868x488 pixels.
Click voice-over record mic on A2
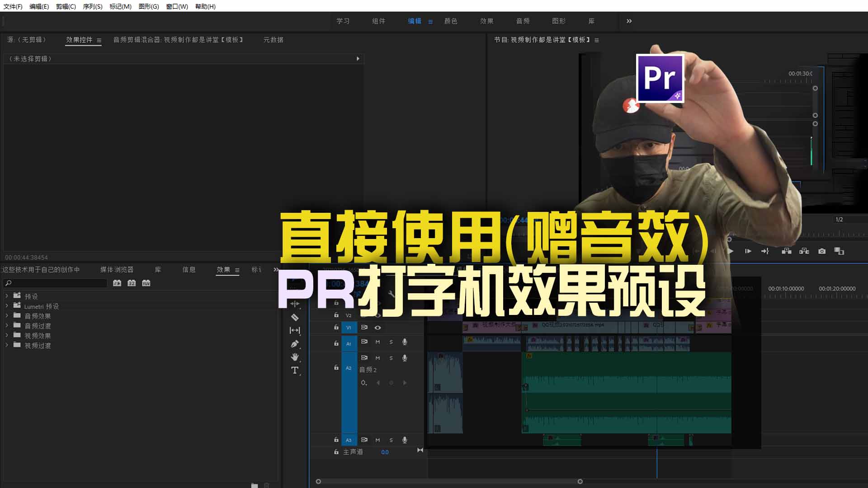point(405,358)
